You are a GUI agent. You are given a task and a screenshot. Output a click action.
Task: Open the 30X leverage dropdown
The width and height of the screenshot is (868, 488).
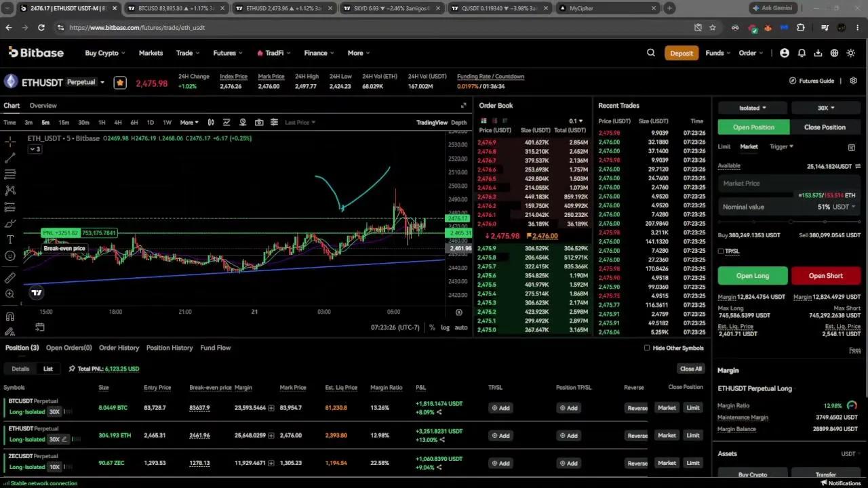[825, 108]
